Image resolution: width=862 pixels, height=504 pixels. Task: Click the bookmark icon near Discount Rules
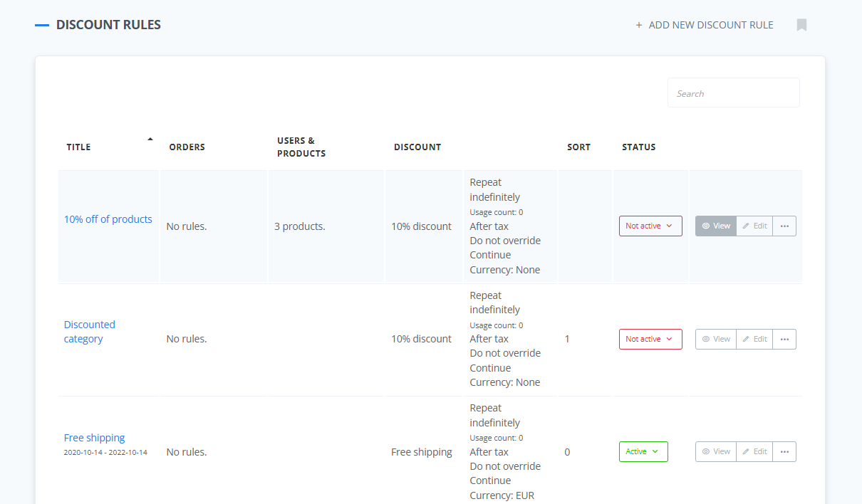pos(801,25)
